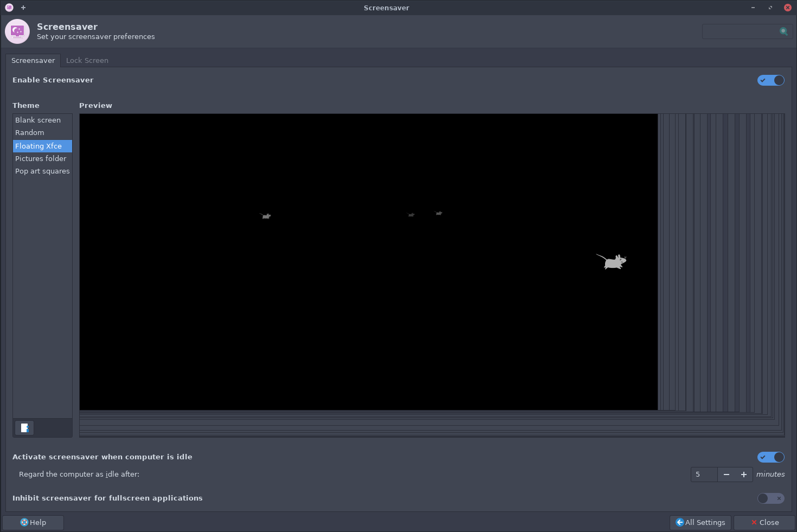Increase idle minutes with the plus button
The width and height of the screenshot is (797, 532).
pos(744,475)
